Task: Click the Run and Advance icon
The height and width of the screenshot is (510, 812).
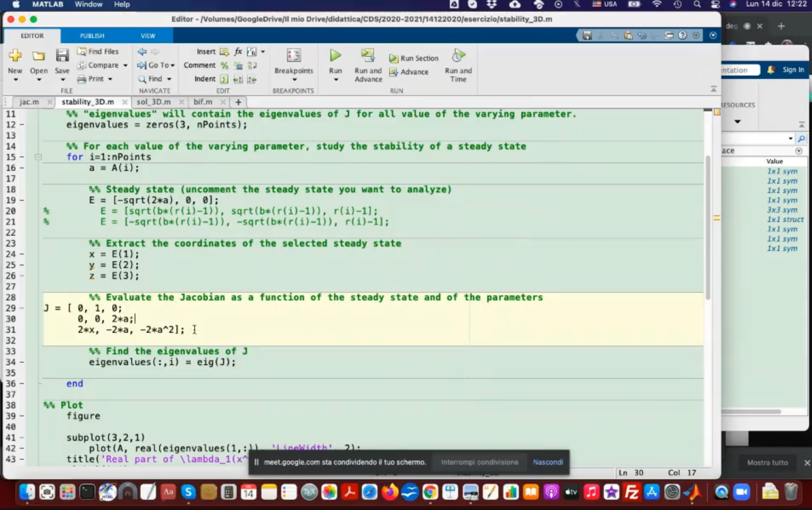Action: (x=368, y=56)
